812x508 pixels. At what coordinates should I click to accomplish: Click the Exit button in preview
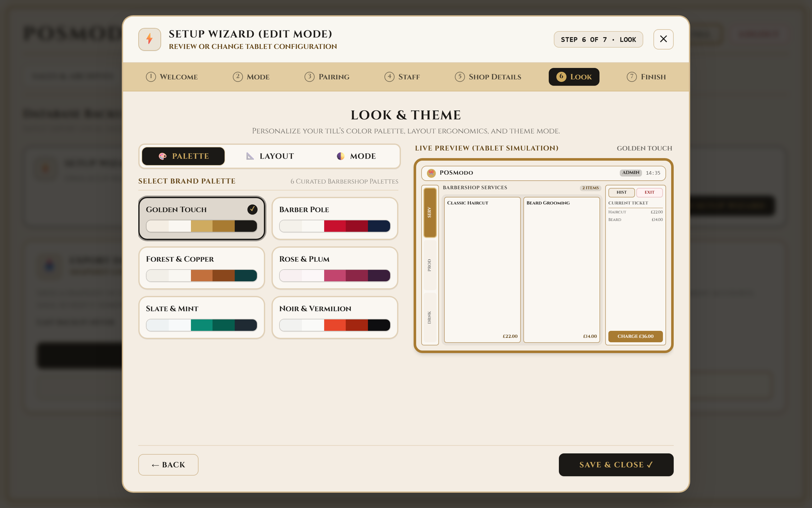pos(650,193)
